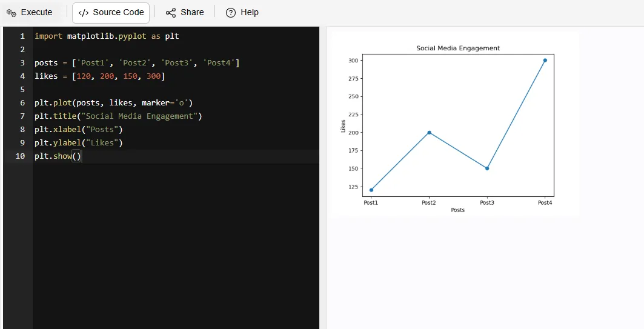644x329 pixels.
Task: Click line number 5 in the gutter
Action: point(22,90)
